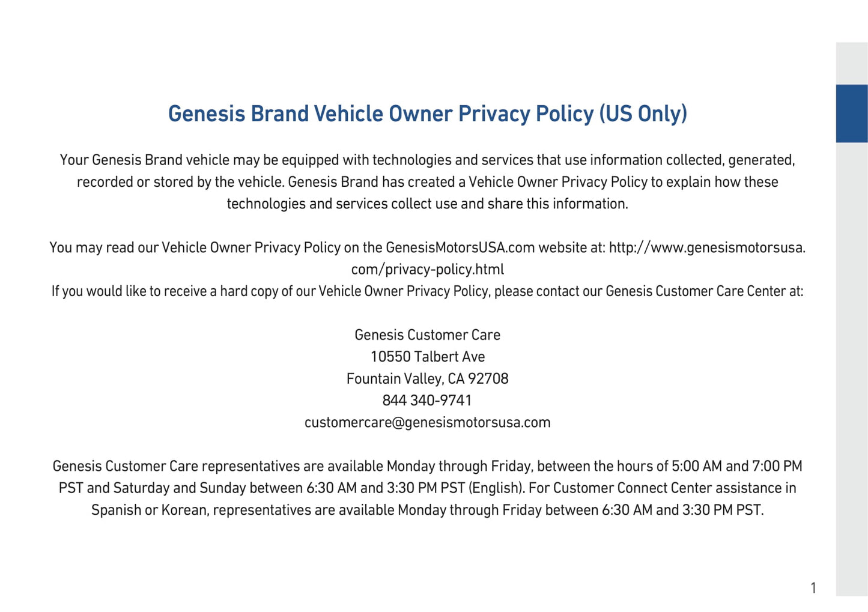Viewport: 868px width, 612px height.
Task: Click the GenesisMotorsUSA.com website name text
Action: pyautogui.click(x=460, y=247)
